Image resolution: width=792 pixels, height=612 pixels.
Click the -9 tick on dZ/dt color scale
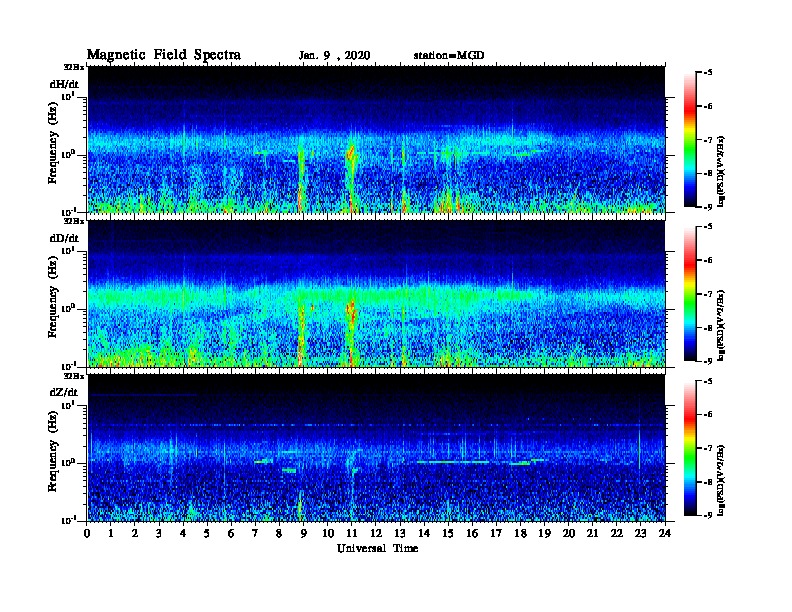coord(707,515)
